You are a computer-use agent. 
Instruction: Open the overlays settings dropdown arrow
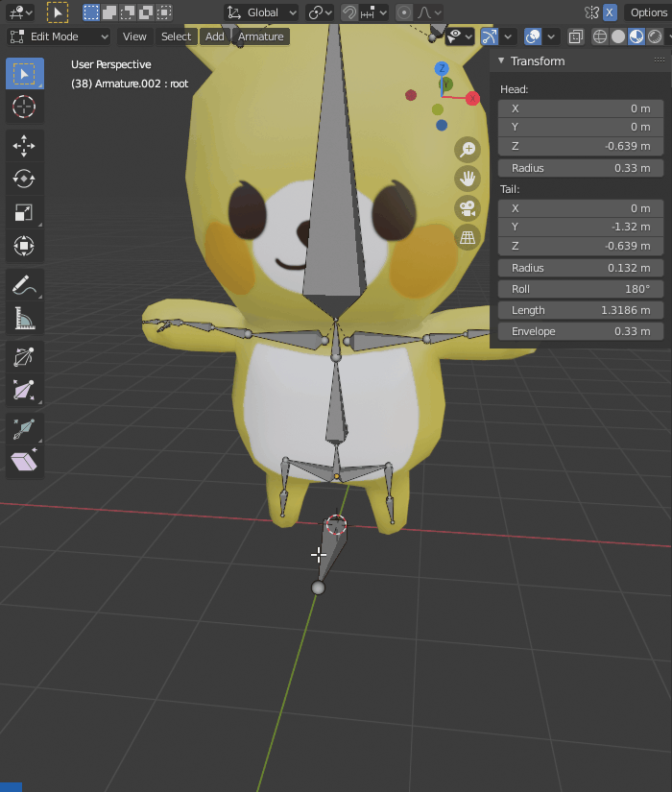(551, 36)
